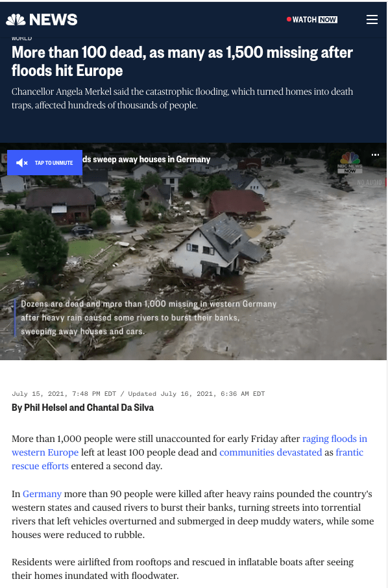Click the video caption text about dozens dead

coord(149,317)
